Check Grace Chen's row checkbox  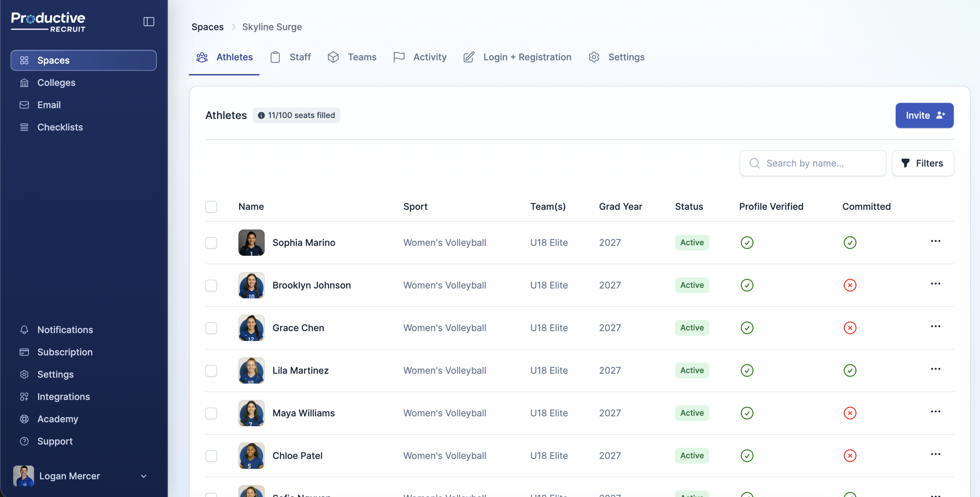pos(211,328)
